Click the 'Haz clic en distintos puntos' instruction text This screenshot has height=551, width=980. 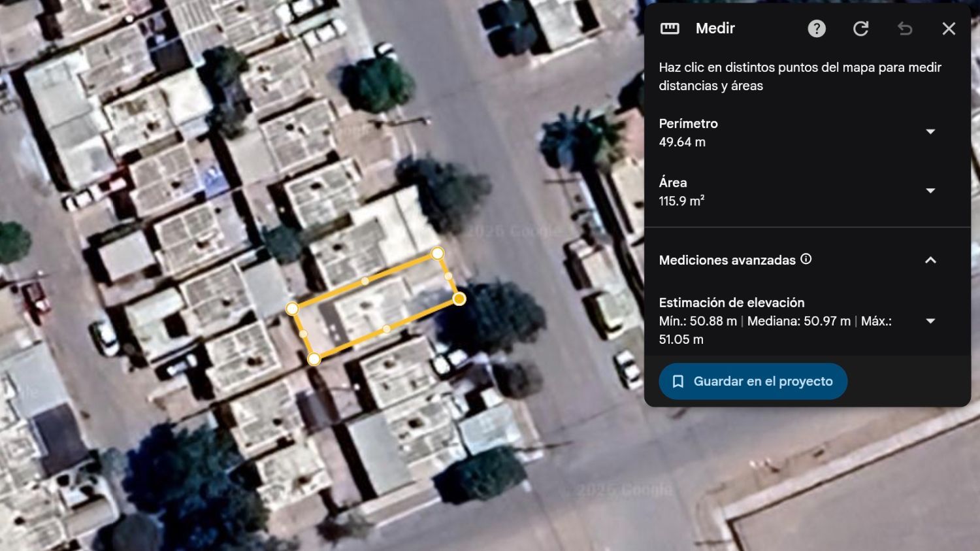coord(800,76)
